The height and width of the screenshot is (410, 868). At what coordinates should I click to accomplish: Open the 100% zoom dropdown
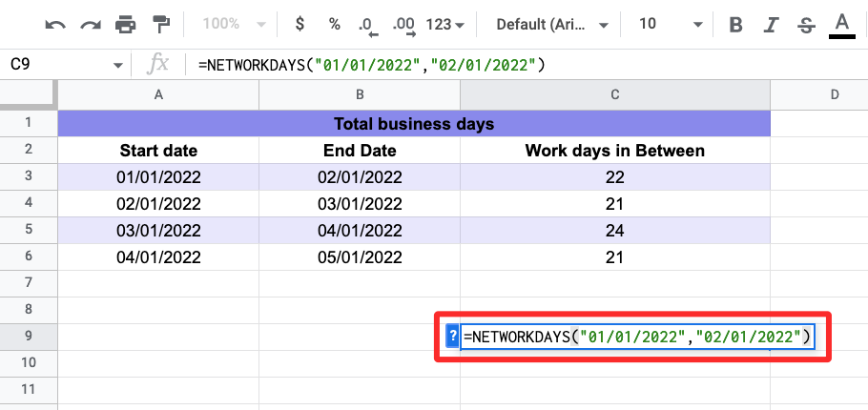tap(231, 24)
